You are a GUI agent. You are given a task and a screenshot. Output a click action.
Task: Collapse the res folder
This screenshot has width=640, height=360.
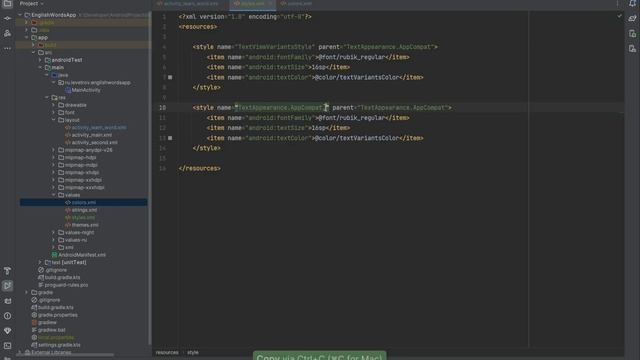tap(47, 98)
